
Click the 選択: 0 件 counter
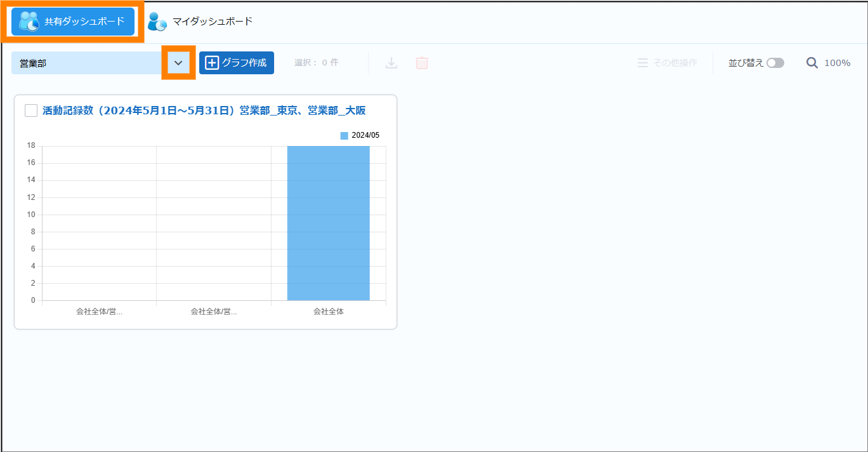point(316,63)
